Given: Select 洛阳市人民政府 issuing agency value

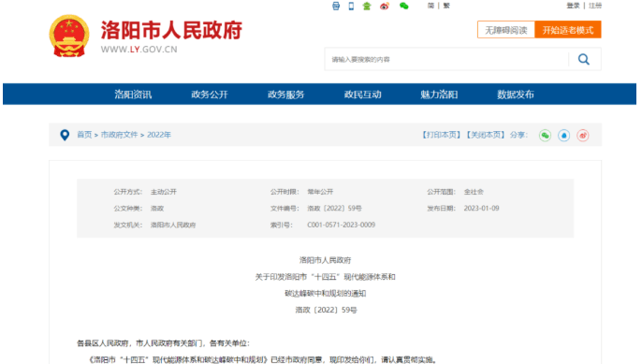Looking at the screenshot, I should (173, 225).
